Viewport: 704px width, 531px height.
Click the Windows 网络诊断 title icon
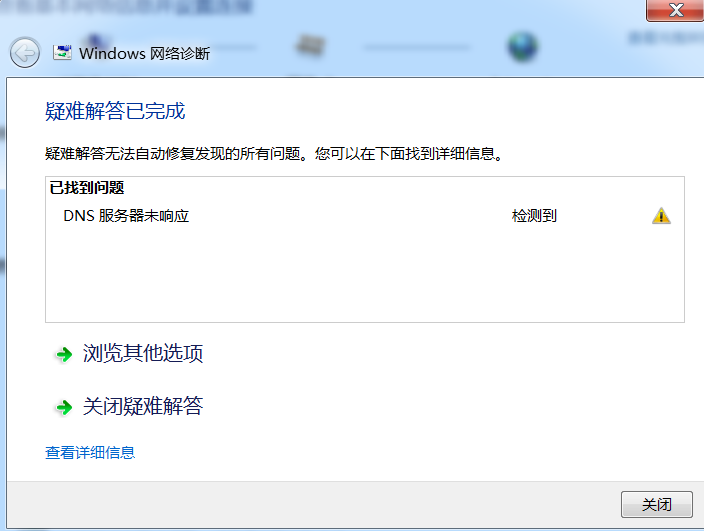62,53
